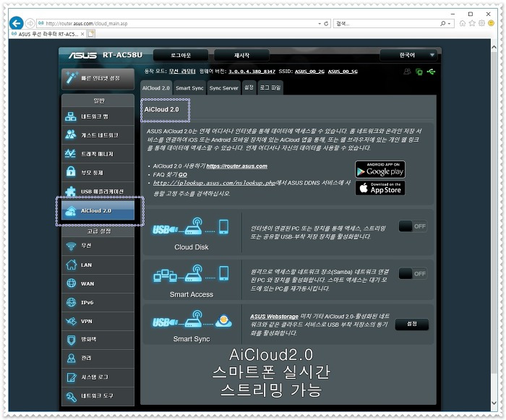Click the FAQ GO link

tap(183, 175)
